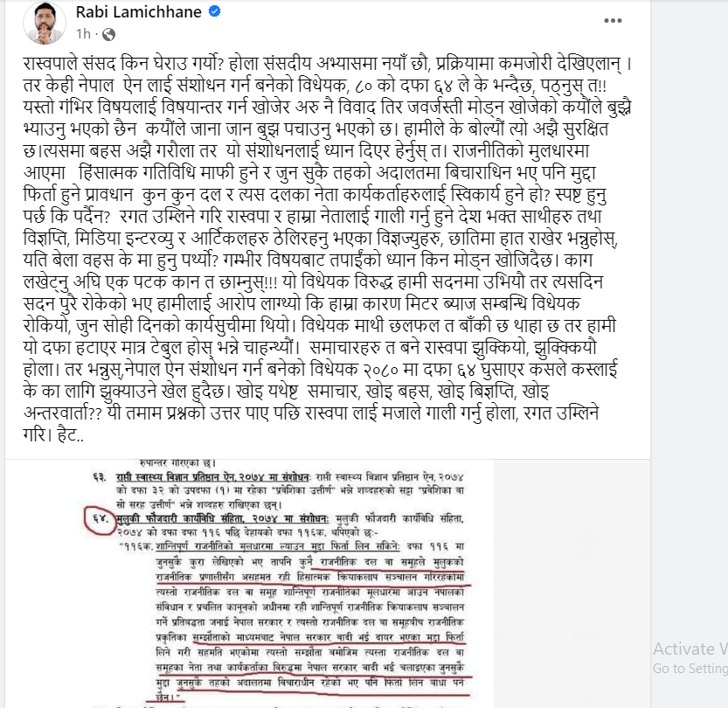Click the clause ११६क. in the document
Viewport: 728px width, 708px height.
(x=137, y=546)
